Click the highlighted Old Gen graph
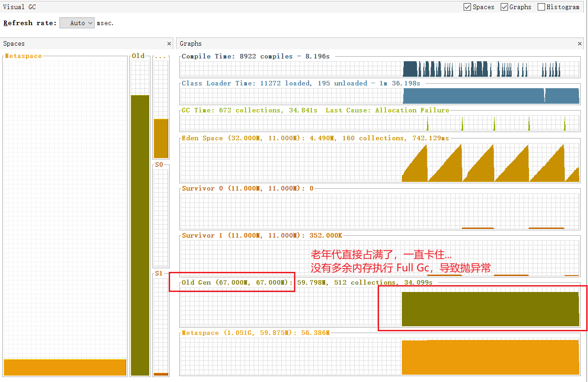 click(489, 310)
